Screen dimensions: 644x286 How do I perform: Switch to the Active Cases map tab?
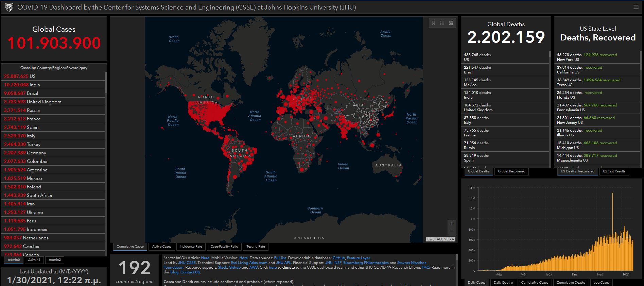pos(161,247)
